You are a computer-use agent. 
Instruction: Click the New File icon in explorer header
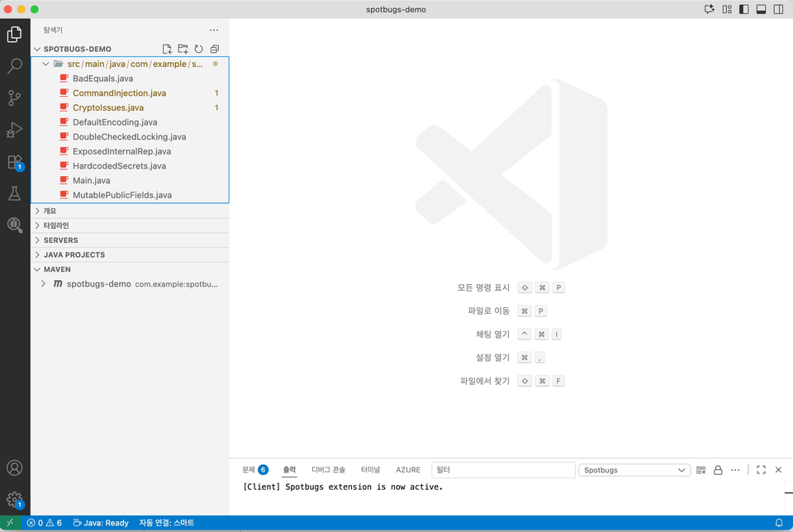click(x=167, y=49)
